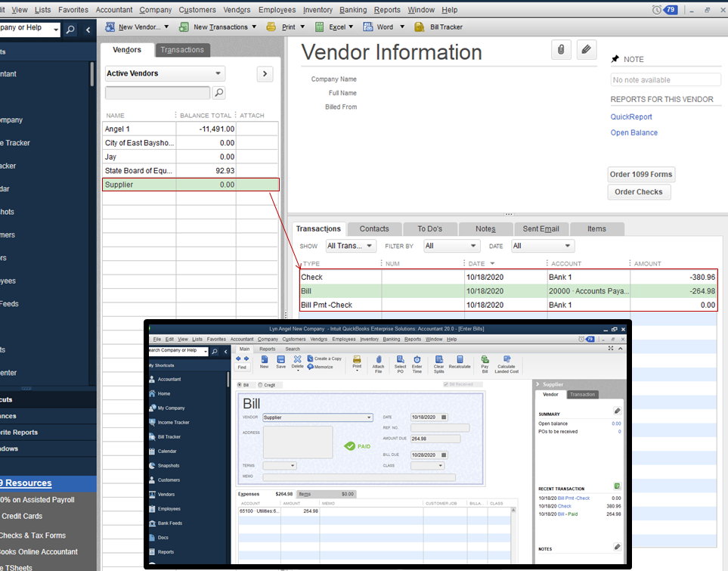Click the edit pencil icon beside Vendor Information
Screen dimensions: 728x571
(587, 49)
